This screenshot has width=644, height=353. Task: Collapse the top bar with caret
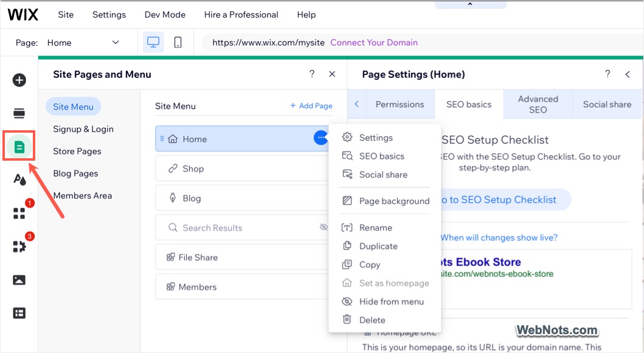(x=470, y=4)
